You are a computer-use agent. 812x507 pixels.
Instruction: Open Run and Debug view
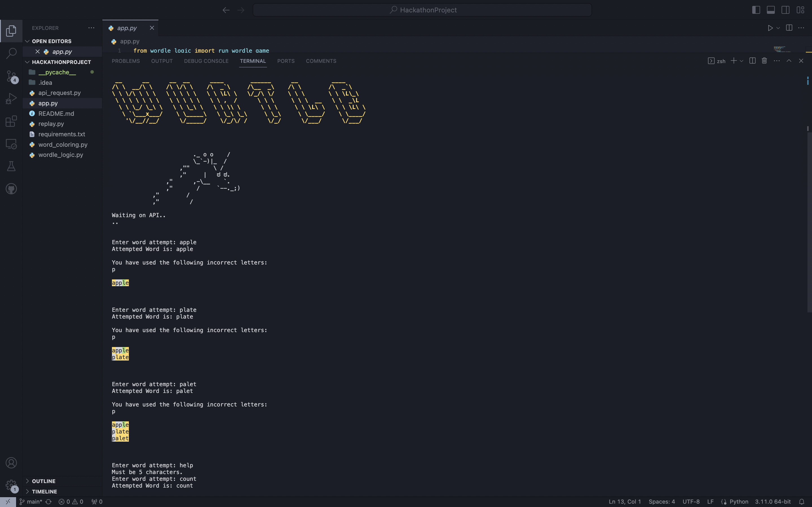tap(11, 99)
